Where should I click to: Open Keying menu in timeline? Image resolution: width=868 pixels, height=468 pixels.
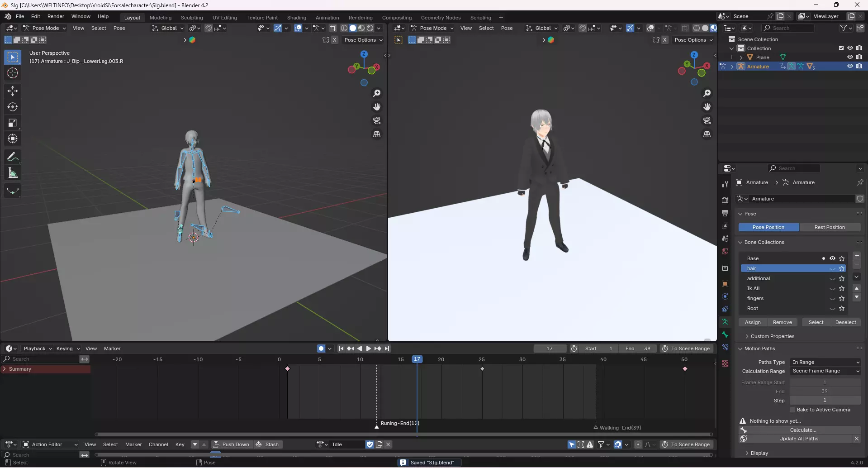68,349
